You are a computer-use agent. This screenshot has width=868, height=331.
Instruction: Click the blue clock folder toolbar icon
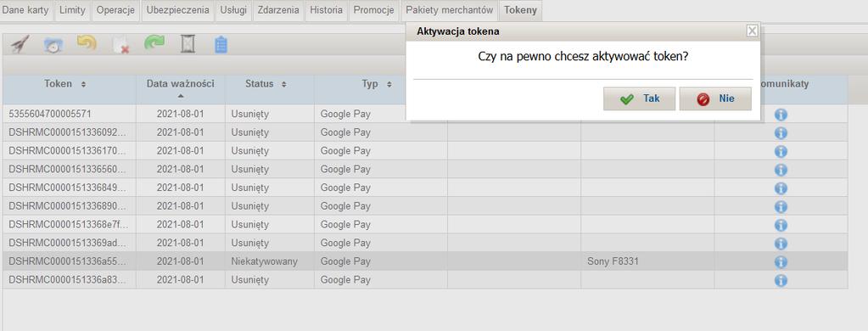53,45
